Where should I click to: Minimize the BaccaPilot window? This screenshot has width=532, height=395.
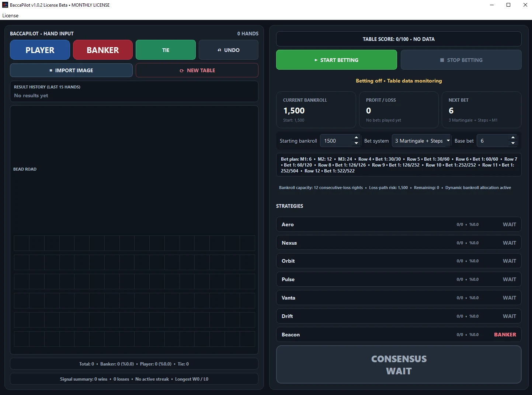click(492, 5)
